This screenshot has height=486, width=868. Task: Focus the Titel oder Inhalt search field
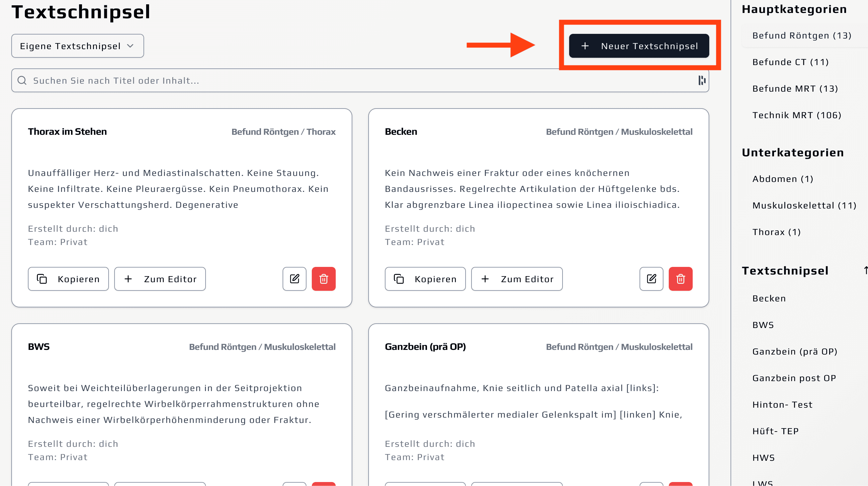pyautogui.click(x=360, y=80)
